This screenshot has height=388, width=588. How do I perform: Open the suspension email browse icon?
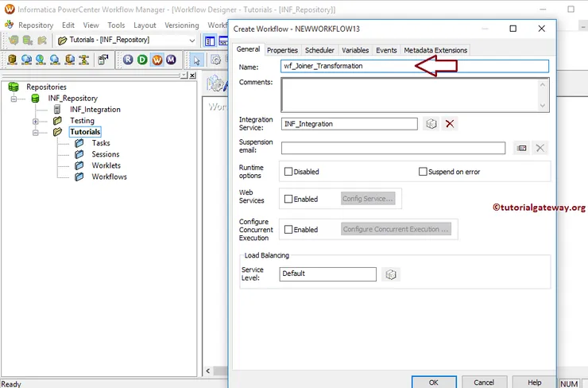point(522,148)
